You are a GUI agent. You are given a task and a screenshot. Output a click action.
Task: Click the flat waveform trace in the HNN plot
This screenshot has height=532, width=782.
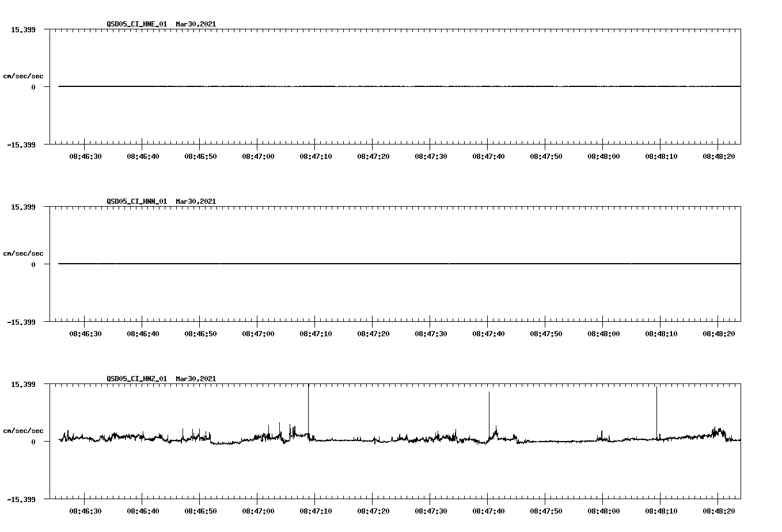(x=374, y=264)
